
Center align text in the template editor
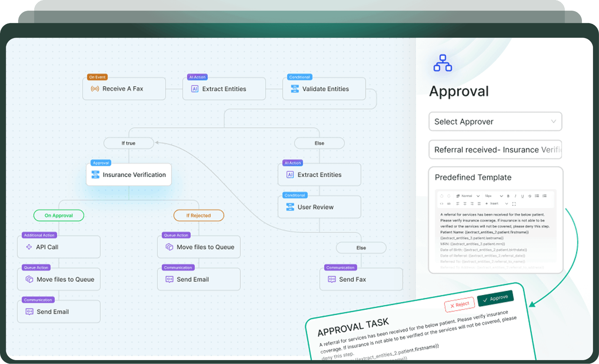click(465, 204)
